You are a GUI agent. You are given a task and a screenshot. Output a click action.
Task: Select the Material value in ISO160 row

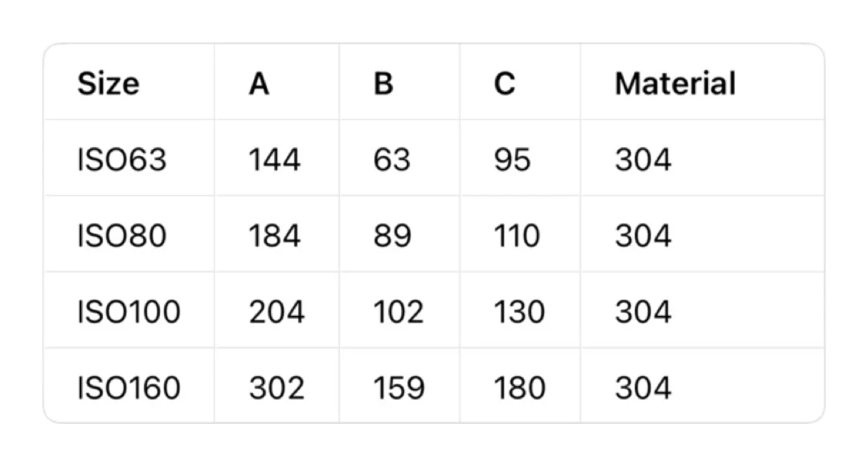click(643, 387)
